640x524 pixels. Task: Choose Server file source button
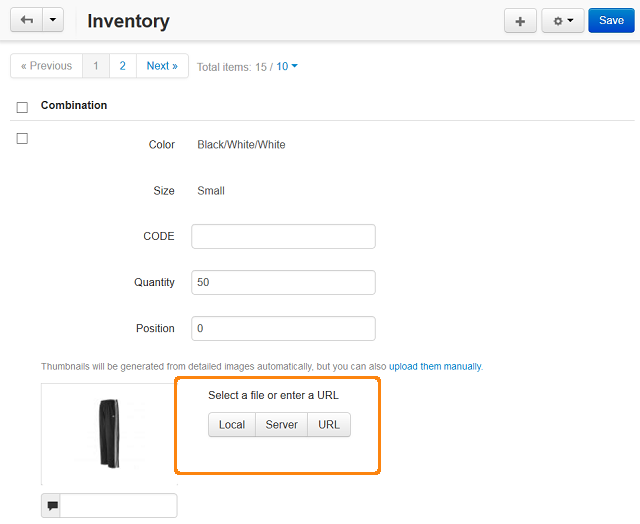[282, 425]
